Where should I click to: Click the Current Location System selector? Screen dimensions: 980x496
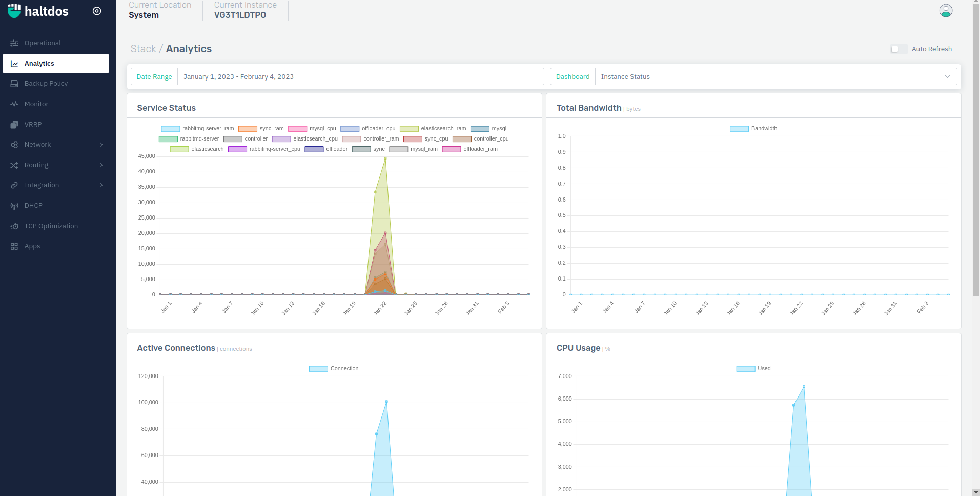click(159, 10)
